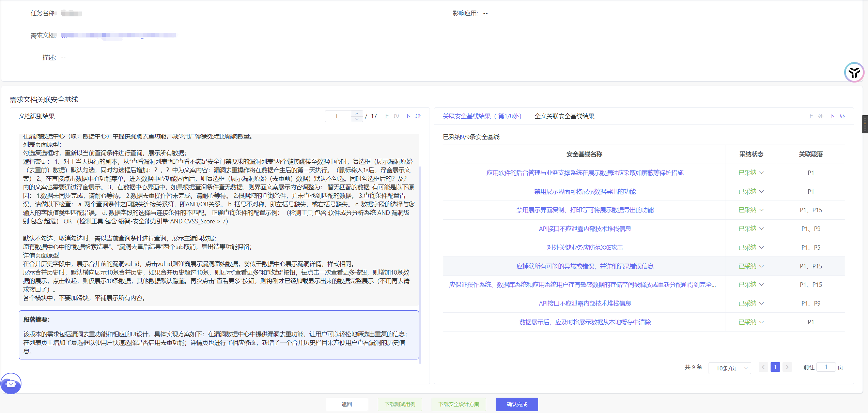Decrease paragraph number with down stepper arrow

pyautogui.click(x=357, y=119)
